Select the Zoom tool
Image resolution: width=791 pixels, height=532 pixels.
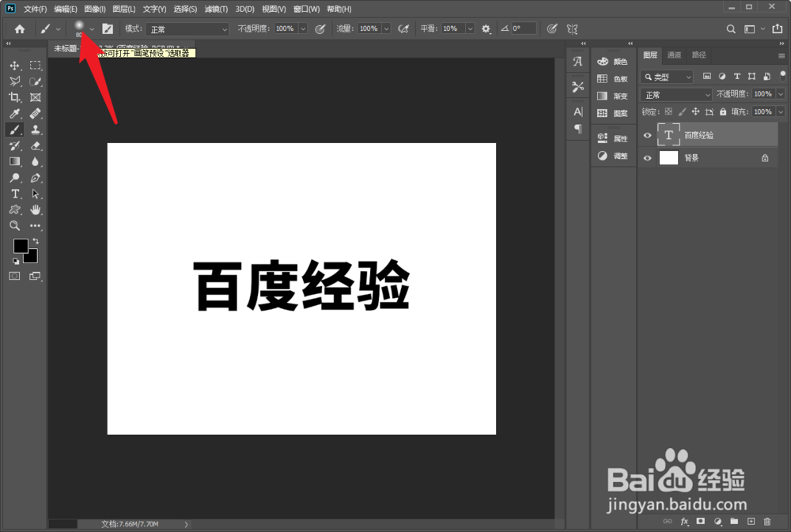coord(14,225)
